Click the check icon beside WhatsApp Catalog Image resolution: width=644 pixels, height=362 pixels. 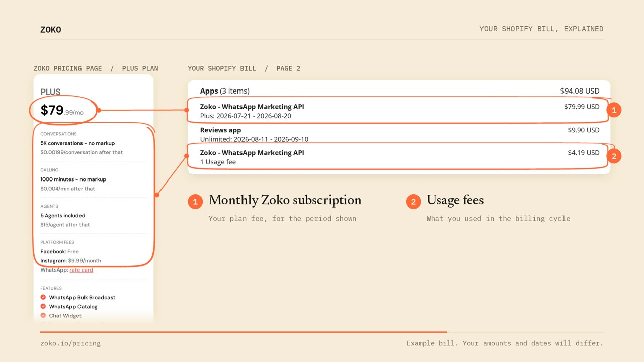pyautogui.click(x=43, y=306)
